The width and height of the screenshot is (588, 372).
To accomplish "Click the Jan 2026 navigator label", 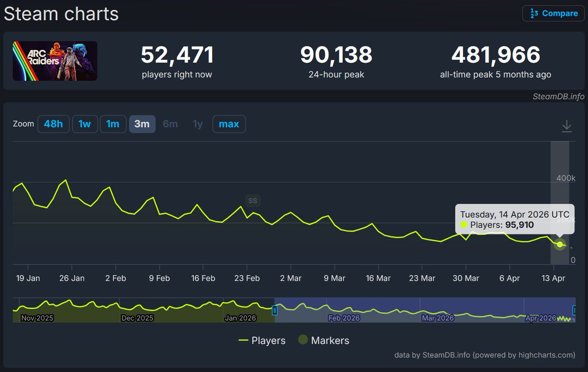I will click(241, 318).
